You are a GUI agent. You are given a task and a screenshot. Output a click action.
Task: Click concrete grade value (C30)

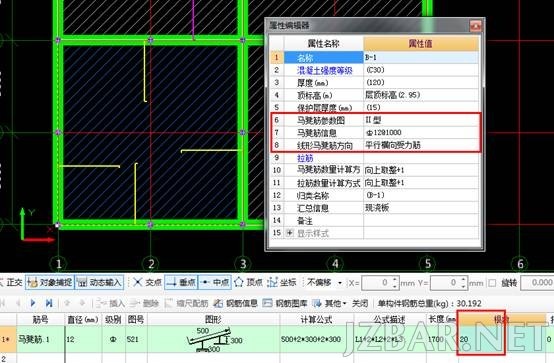421,70
